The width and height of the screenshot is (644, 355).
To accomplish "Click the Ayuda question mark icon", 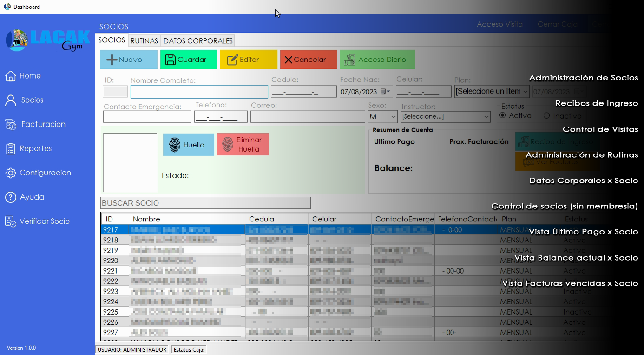I will [10, 197].
